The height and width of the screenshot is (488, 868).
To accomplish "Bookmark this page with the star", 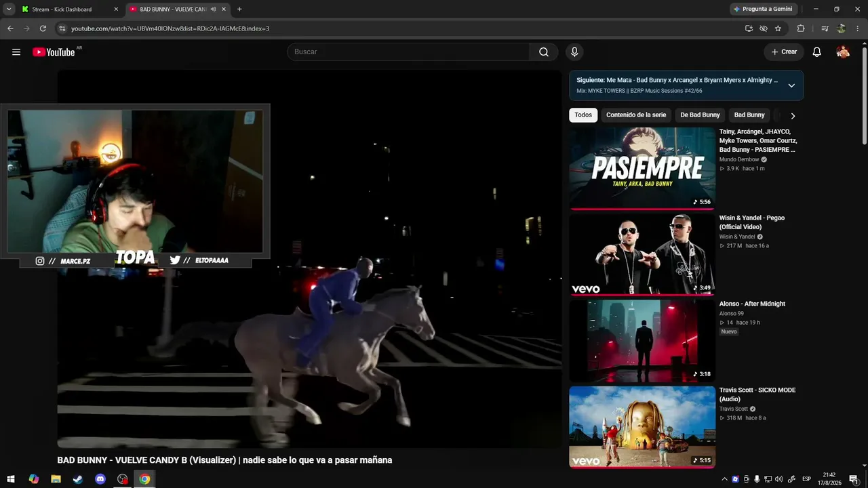I will 778,28.
